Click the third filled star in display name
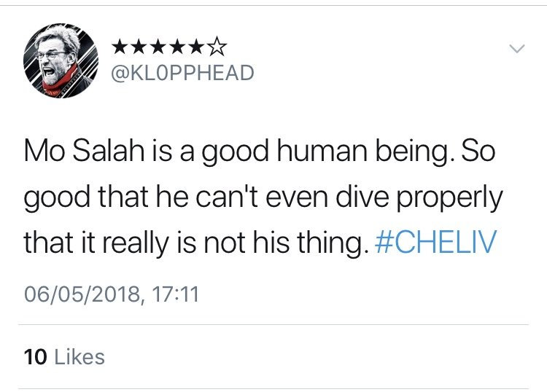The height and width of the screenshot is (392, 547). point(159,47)
